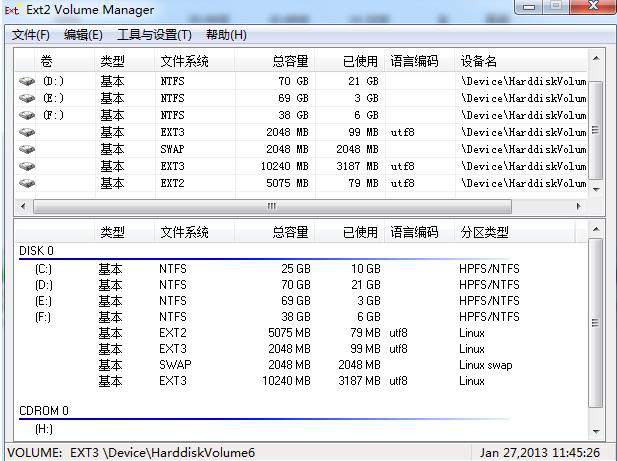
Task: Click the Ext2 Volume Manager title bar icon
Action: point(12,10)
